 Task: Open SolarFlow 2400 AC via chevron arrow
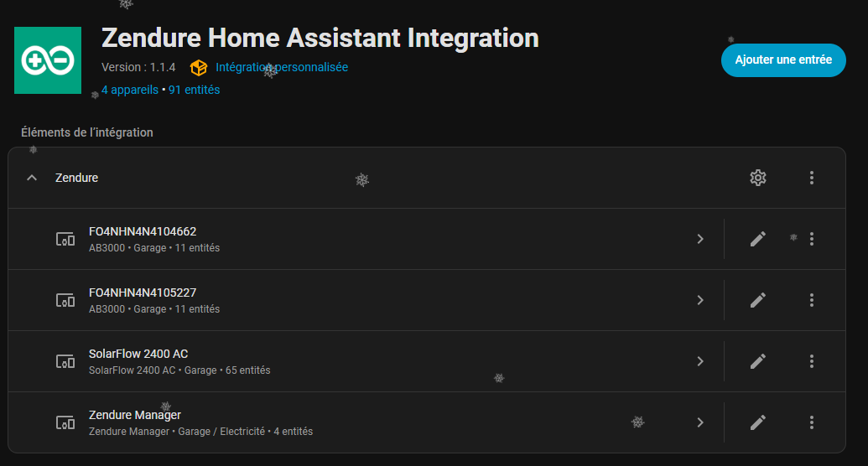[x=700, y=361]
